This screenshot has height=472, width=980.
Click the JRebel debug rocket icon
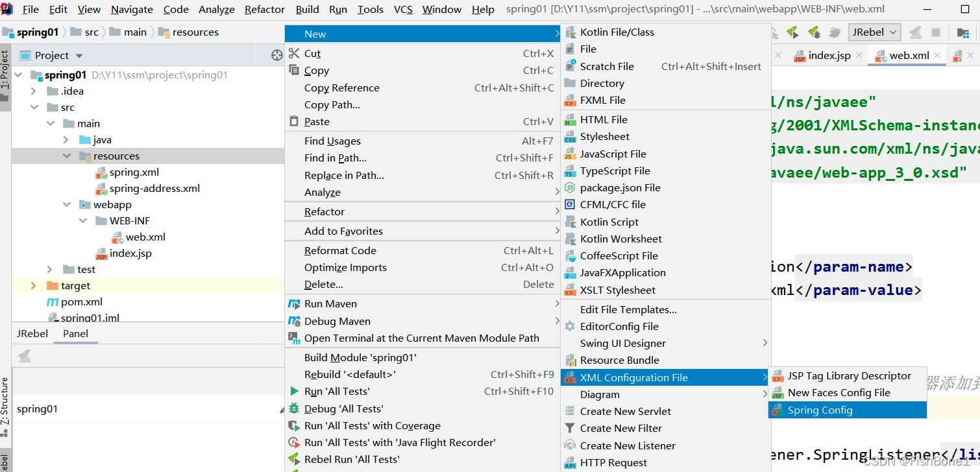point(814,32)
